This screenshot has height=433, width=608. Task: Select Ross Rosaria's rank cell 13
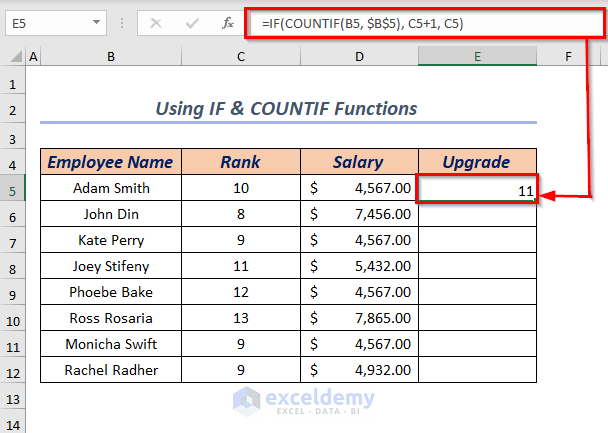click(241, 318)
